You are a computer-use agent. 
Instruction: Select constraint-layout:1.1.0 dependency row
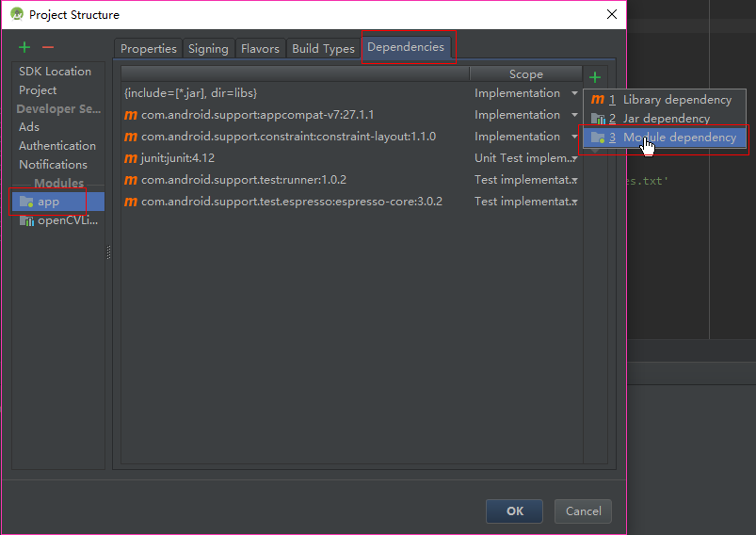pos(351,137)
